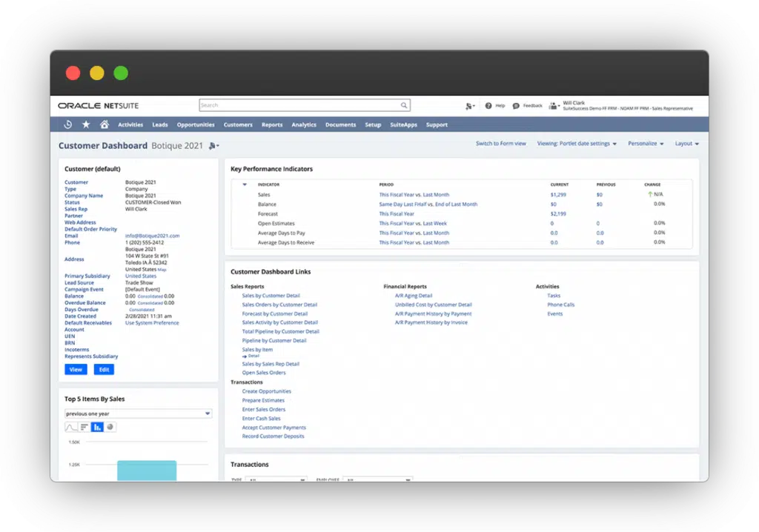Viewport: 759px width, 532px height.
Task: Click the Oracle NetSuite logo
Action: [99, 105]
